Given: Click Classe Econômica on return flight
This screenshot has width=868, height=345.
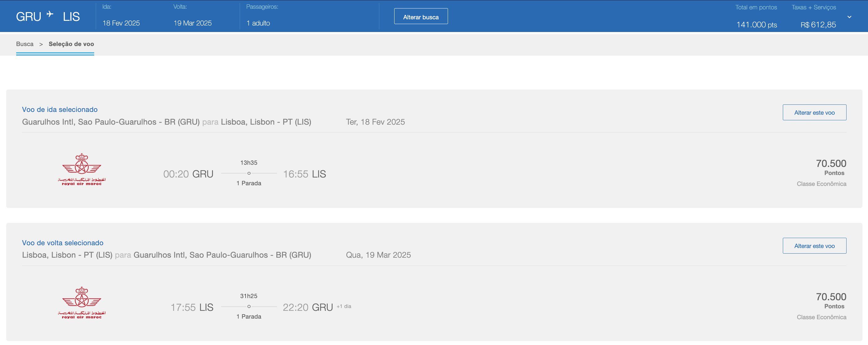Looking at the screenshot, I should [x=821, y=317].
